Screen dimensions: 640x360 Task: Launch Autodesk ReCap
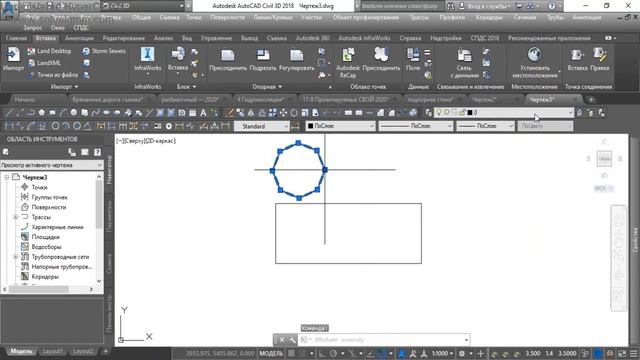348,62
